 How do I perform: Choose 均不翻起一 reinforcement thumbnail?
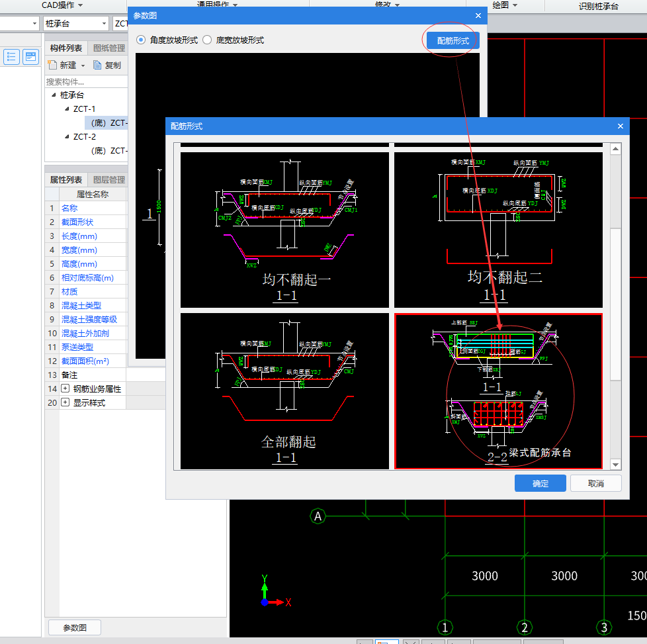pos(284,230)
